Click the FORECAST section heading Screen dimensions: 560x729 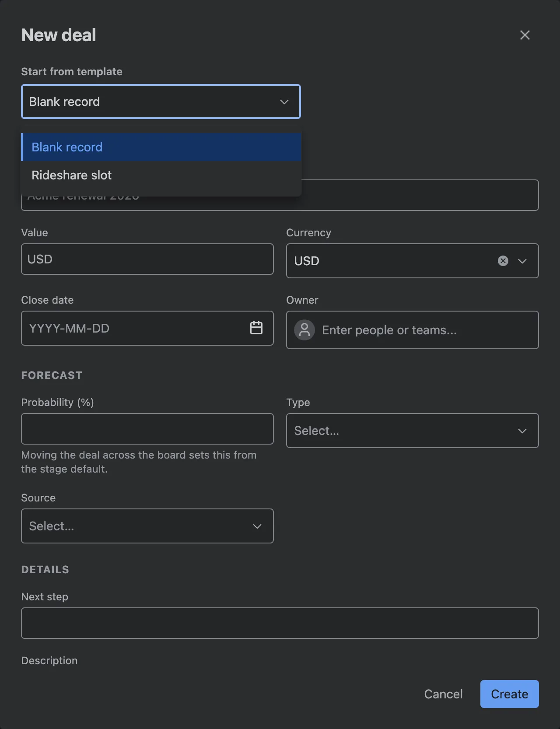(x=52, y=375)
